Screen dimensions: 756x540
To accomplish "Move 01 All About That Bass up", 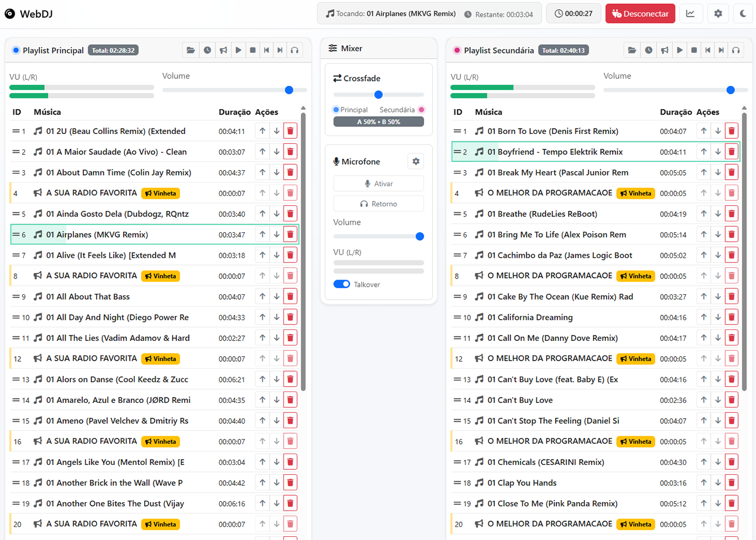I will (262, 296).
